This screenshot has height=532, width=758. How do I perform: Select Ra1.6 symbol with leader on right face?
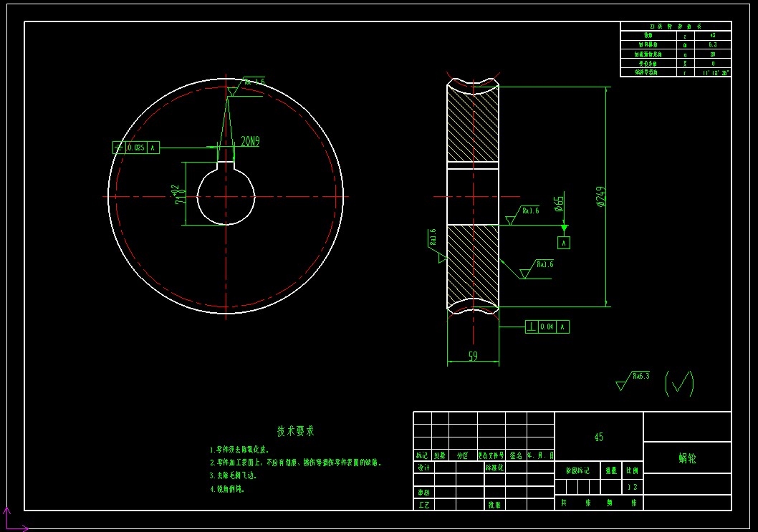click(537, 269)
